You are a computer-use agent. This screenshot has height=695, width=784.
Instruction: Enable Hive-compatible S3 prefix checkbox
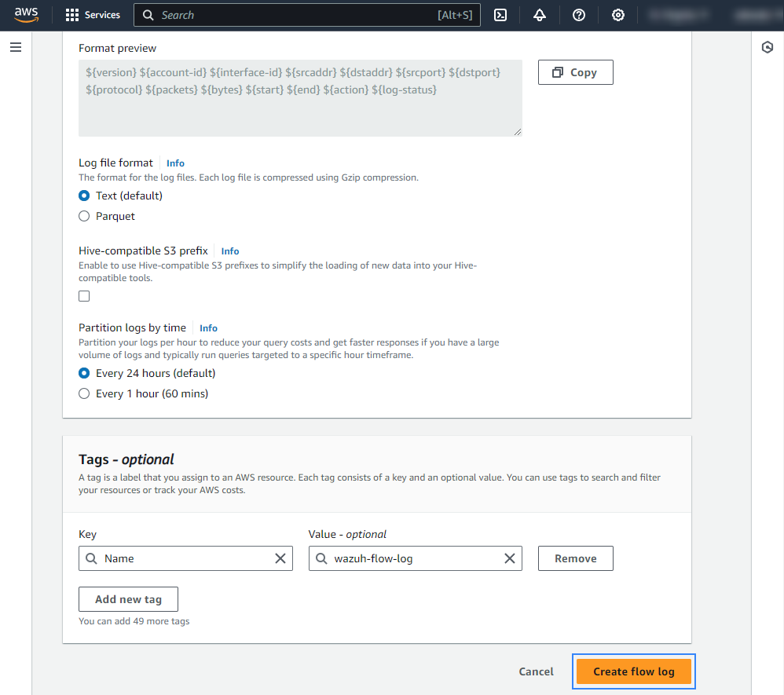pos(84,296)
